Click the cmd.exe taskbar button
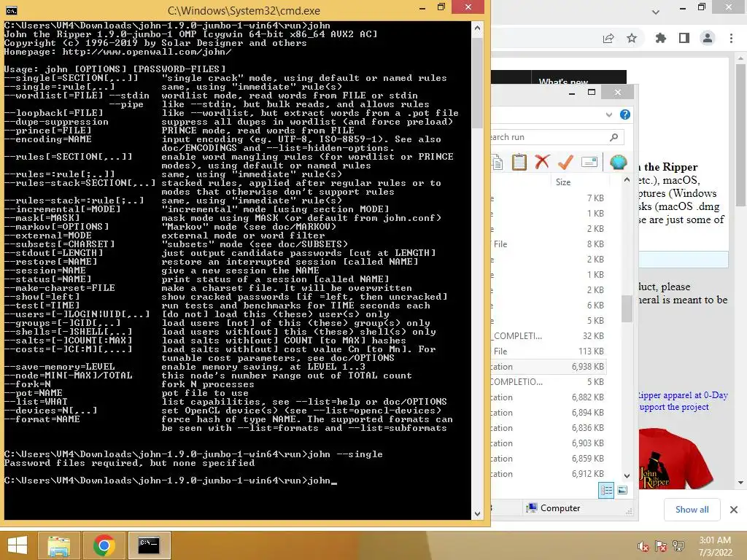The width and height of the screenshot is (747, 560). coord(149,545)
